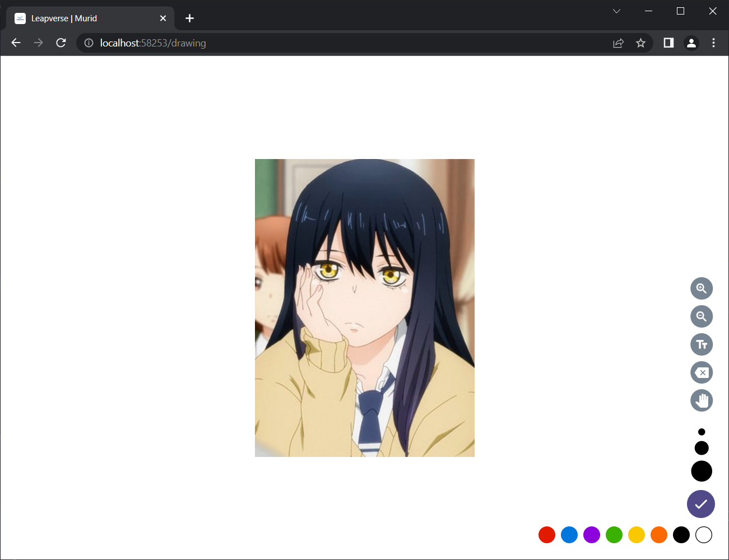Confirm drawing with the checkmark button
This screenshot has width=729, height=560.
pyautogui.click(x=701, y=504)
